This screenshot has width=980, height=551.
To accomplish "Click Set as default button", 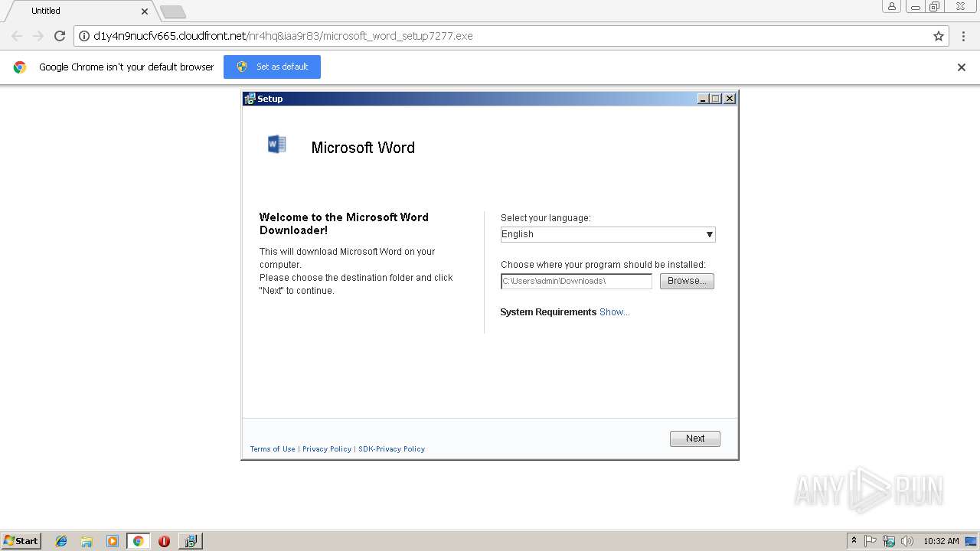I will (x=272, y=67).
